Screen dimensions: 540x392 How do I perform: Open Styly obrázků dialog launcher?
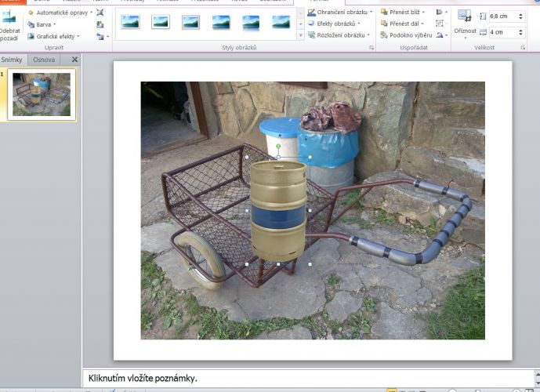[x=371, y=48]
